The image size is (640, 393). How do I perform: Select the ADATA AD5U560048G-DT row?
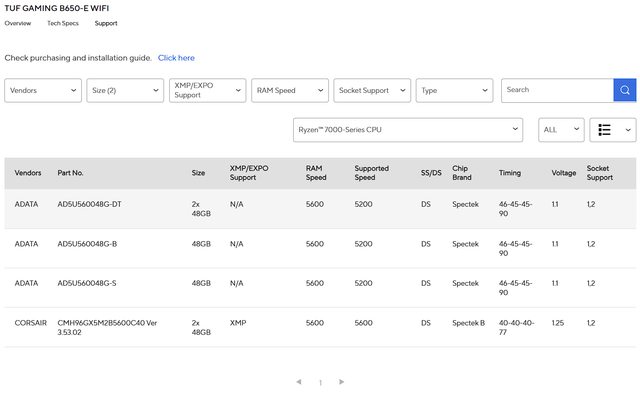[320, 209]
